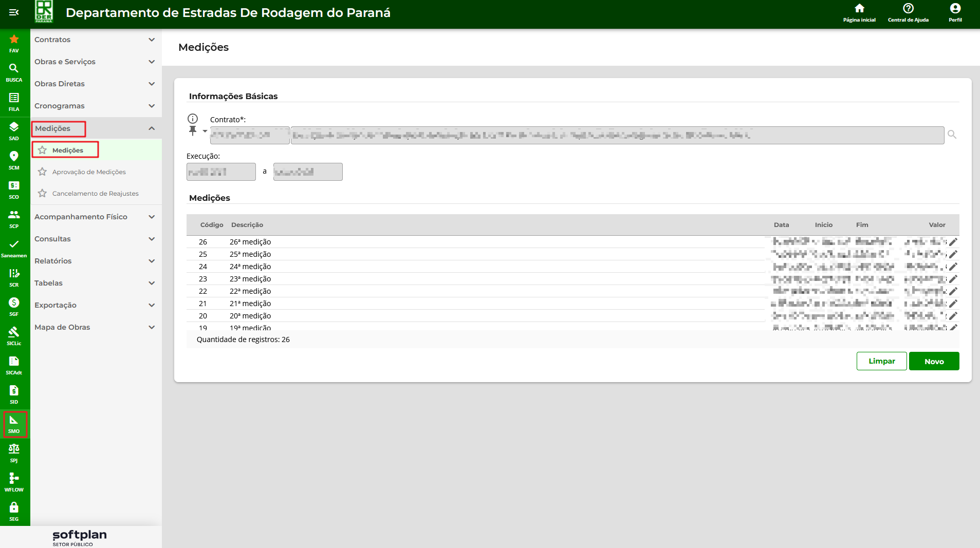980x548 pixels.
Task: Open the Aprovação de Medições menu item
Action: (89, 172)
